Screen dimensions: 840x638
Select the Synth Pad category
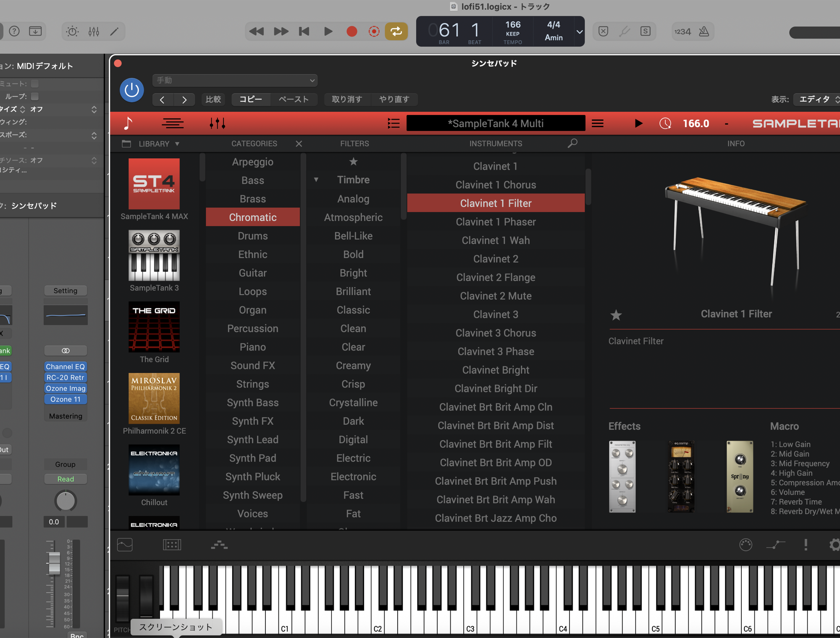(x=253, y=458)
